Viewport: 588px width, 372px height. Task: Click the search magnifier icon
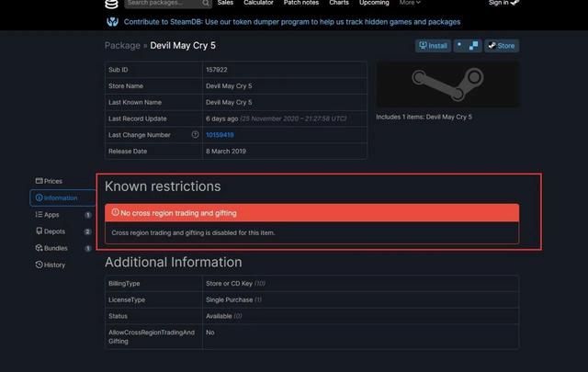pyautogui.click(x=206, y=3)
